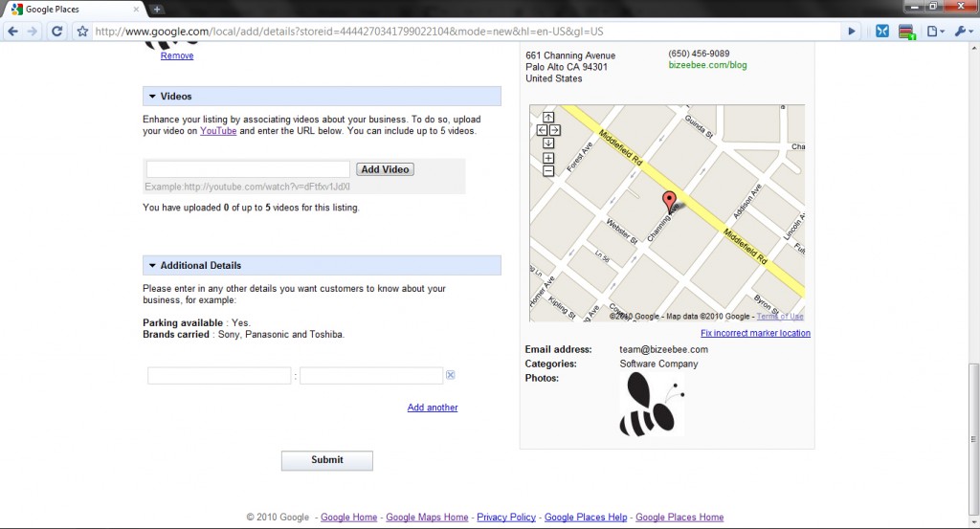Open the blue extension icon in toolbar
The image size is (980, 529).
pyautogui.click(x=881, y=32)
